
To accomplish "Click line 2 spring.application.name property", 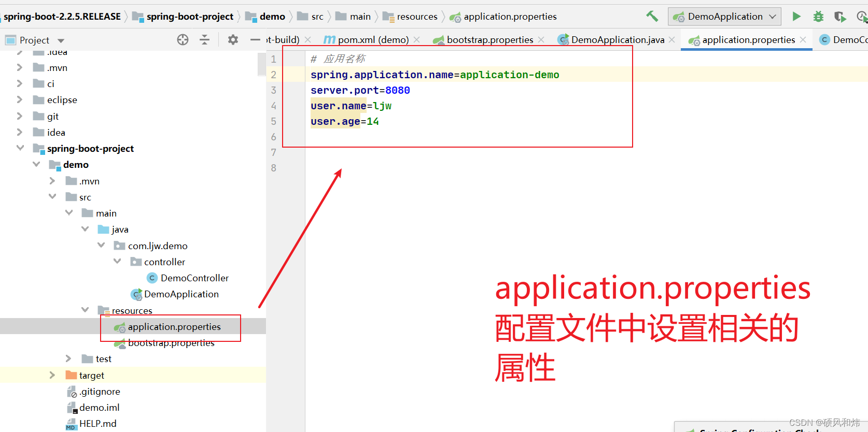I will point(435,75).
